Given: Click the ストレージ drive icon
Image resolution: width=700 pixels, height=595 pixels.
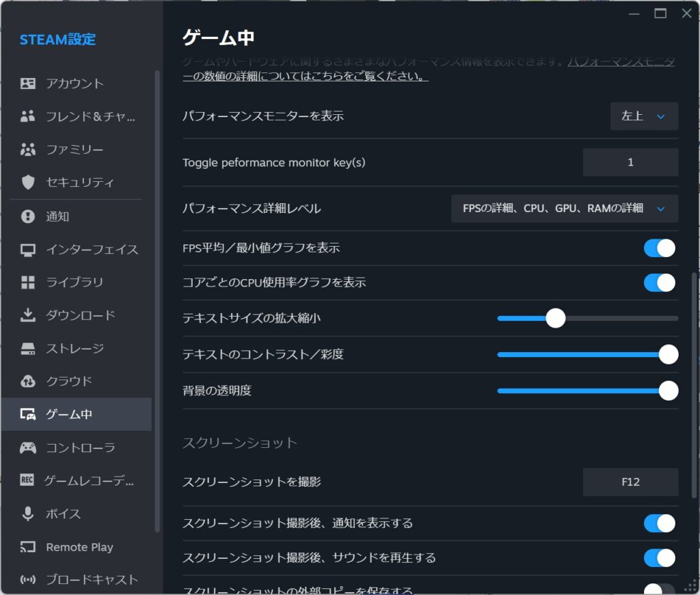Looking at the screenshot, I should (x=27, y=348).
